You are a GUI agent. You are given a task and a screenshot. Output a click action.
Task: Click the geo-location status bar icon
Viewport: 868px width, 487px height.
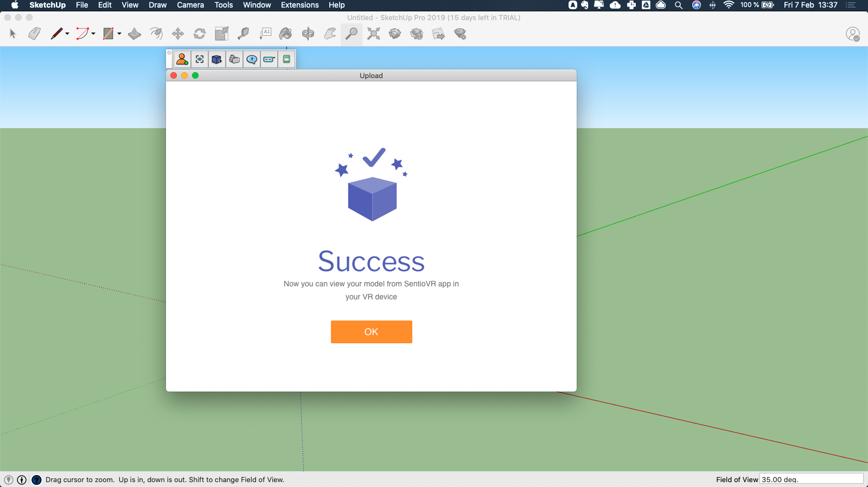click(9, 479)
